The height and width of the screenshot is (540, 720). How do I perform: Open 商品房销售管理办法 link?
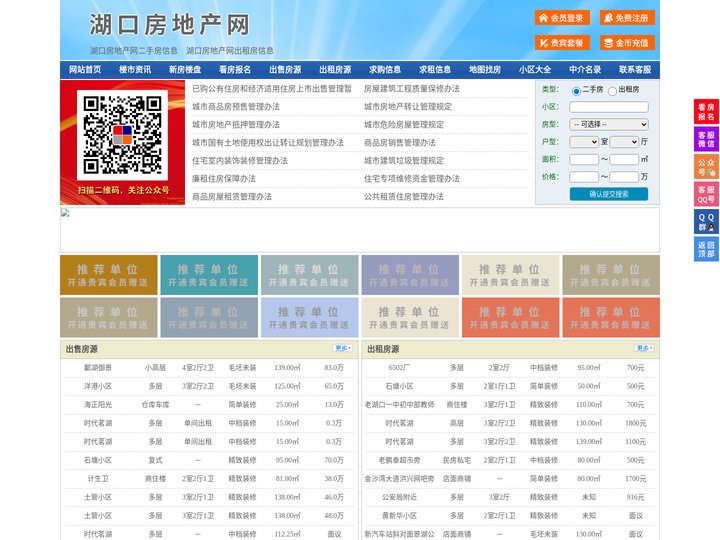(x=400, y=143)
